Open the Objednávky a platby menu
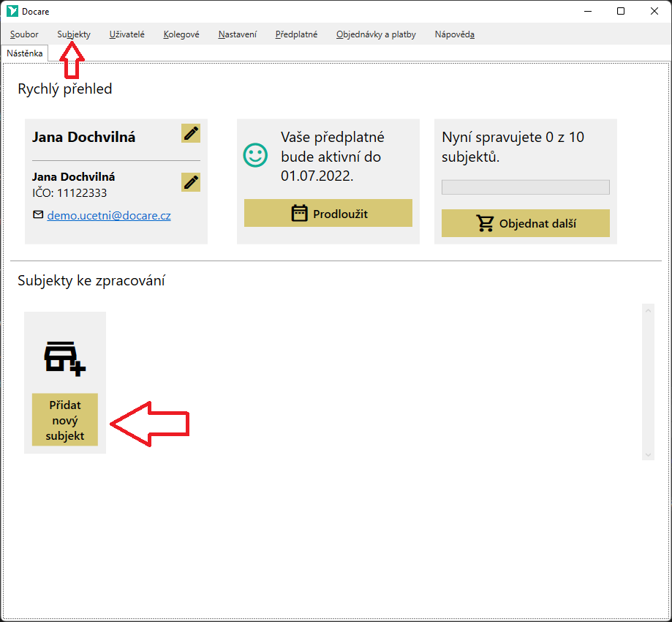Viewport: 672px width, 622px height. point(376,34)
